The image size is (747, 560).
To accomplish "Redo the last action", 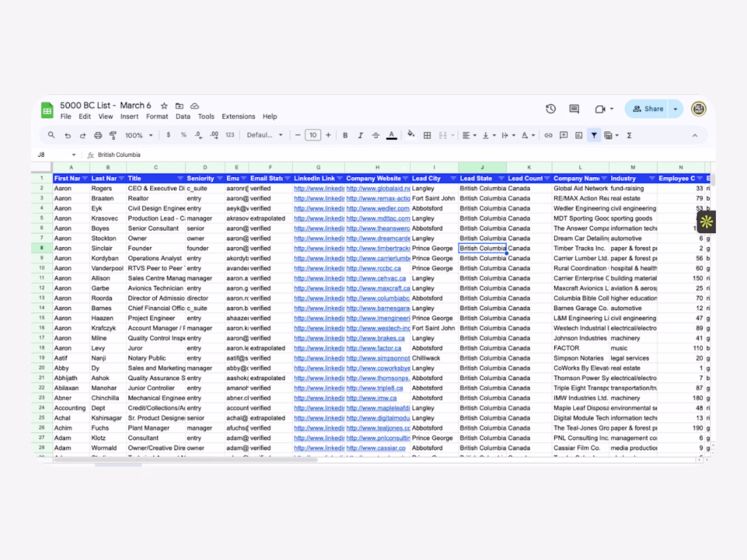I will click(x=82, y=135).
